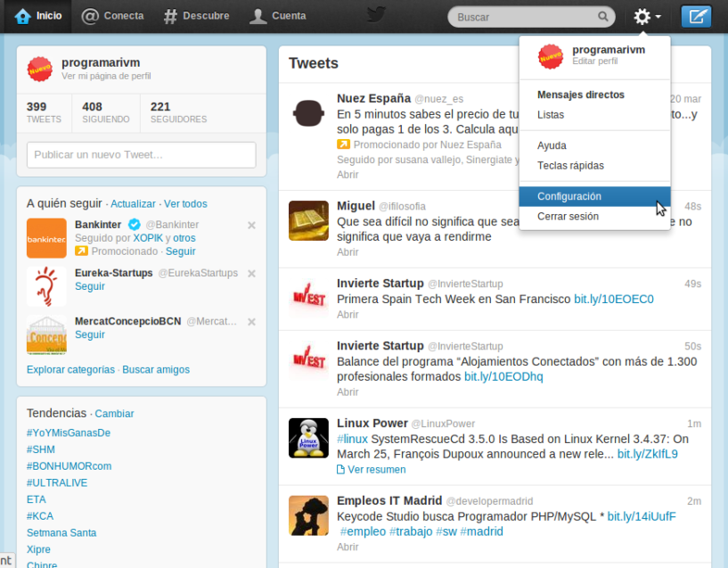Screen dimensions: 728x568
Task: Open trend #ULTRALIVE
Action: pos(57,483)
